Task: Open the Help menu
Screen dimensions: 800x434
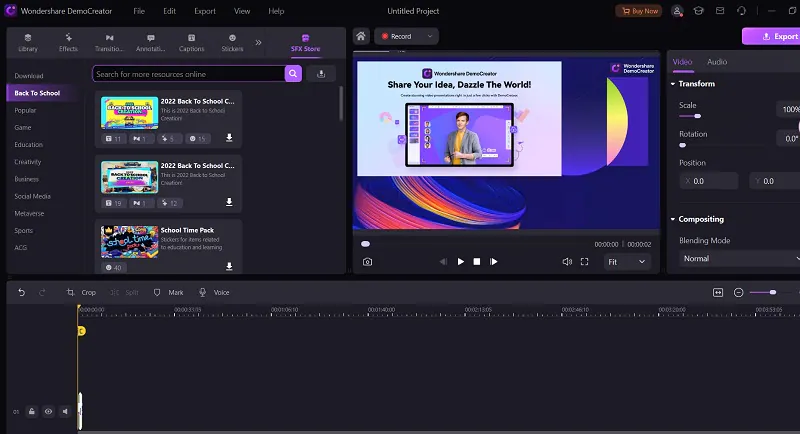Action: 276,11
